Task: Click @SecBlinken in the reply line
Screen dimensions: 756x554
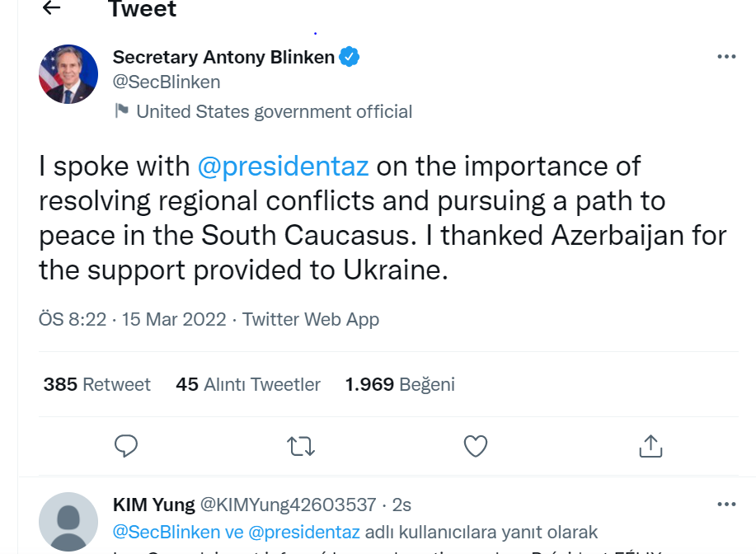Action: (x=166, y=532)
